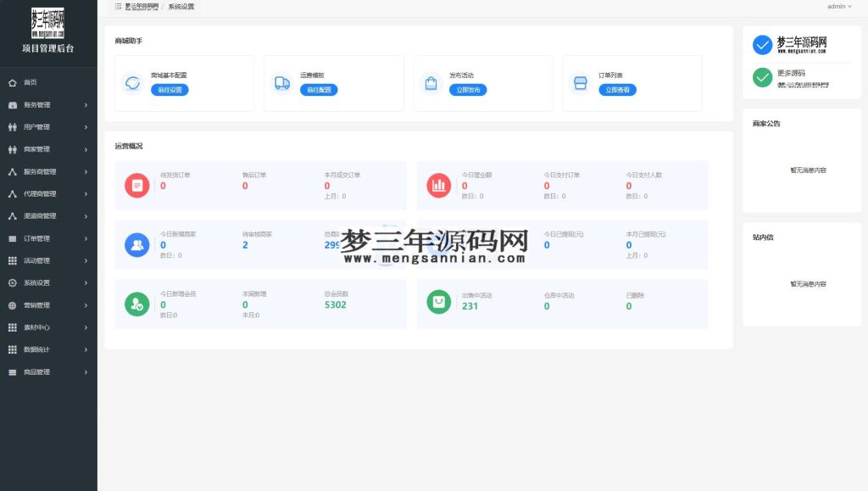Open the admin account dropdown

[837, 6]
